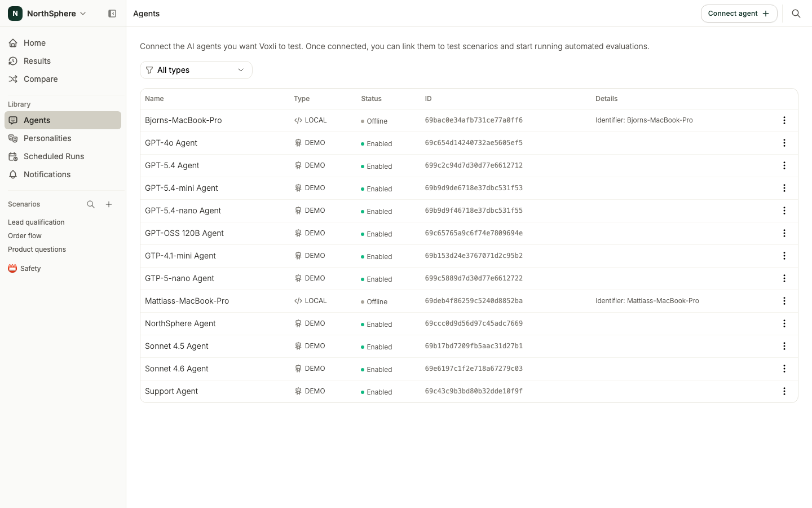
Task: Open row menu for GPT-5.4-mini Agent
Action: tap(784, 188)
